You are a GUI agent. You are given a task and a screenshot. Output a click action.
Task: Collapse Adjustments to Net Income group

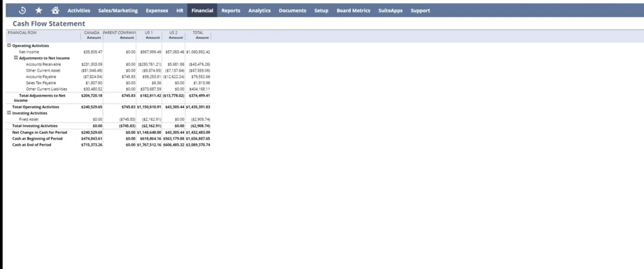click(x=16, y=58)
